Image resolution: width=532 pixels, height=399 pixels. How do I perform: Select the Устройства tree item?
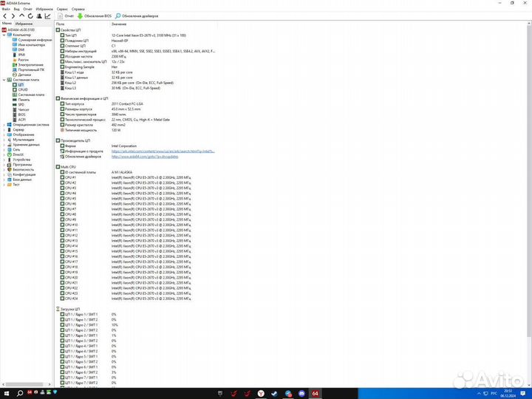(x=18, y=160)
